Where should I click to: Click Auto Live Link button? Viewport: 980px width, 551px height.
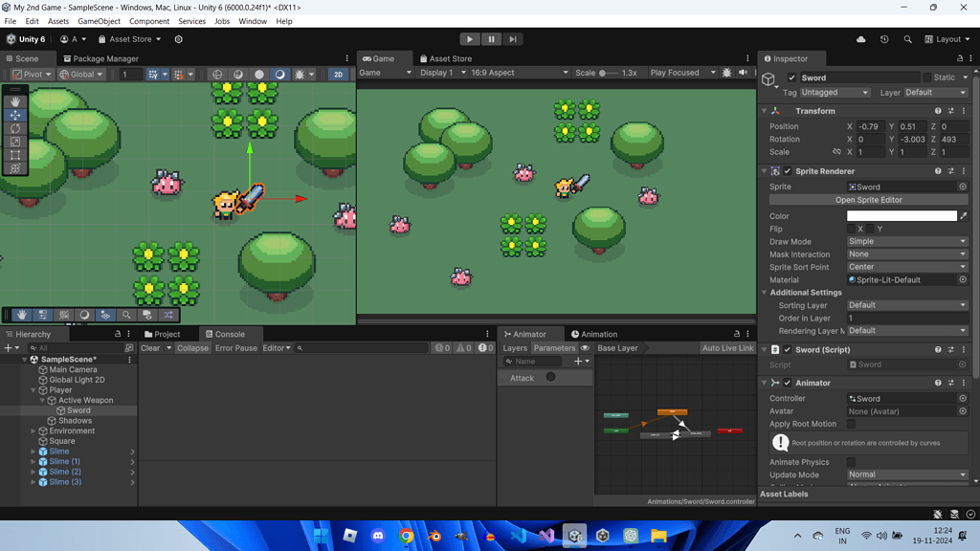(x=727, y=348)
